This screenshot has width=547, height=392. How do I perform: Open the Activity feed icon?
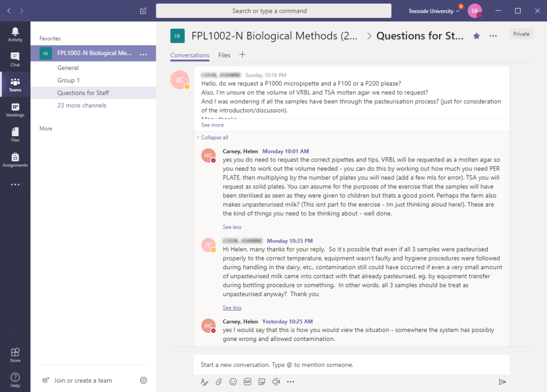point(15,34)
